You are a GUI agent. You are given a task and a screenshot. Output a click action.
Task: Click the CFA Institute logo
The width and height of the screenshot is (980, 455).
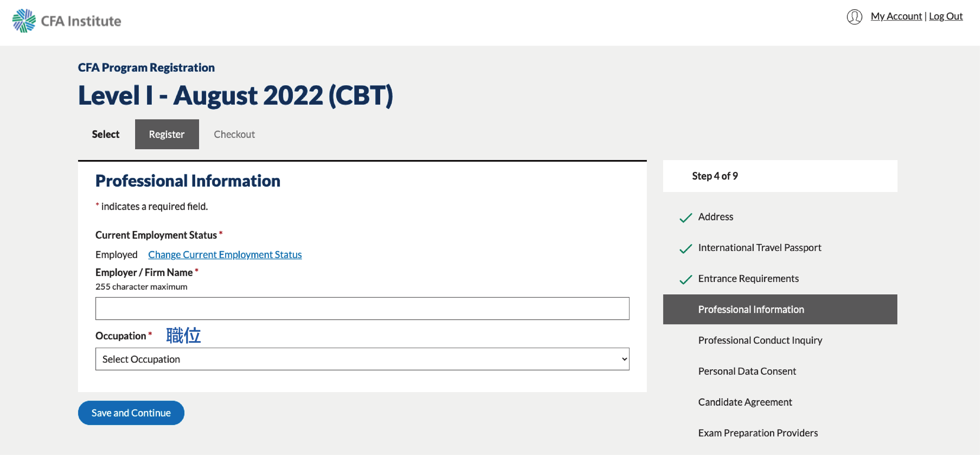coord(67,21)
